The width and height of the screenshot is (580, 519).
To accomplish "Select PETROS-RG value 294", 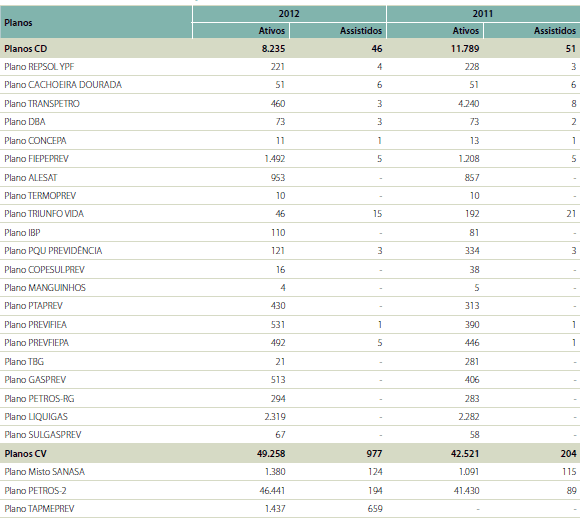I will (x=278, y=399).
